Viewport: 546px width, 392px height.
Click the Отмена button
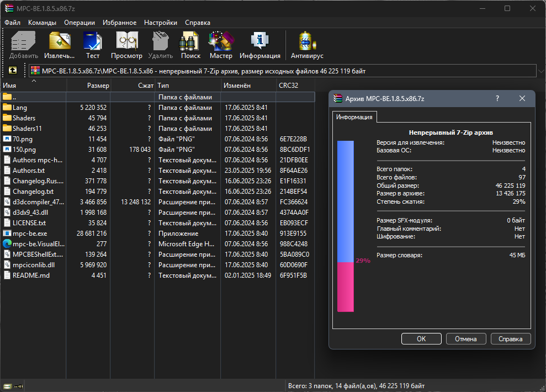pyautogui.click(x=466, y=339)
